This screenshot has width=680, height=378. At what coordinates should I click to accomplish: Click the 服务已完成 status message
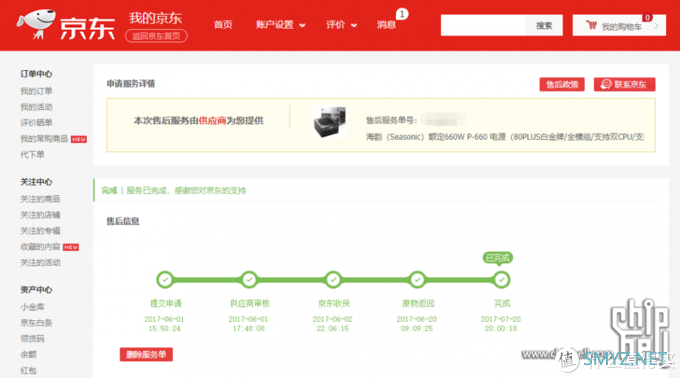pyautogui.click(x=186, y=191)
